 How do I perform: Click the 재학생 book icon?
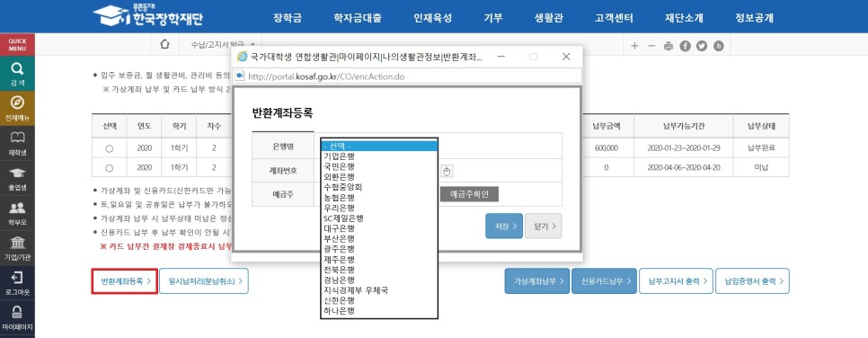(17, 138)
